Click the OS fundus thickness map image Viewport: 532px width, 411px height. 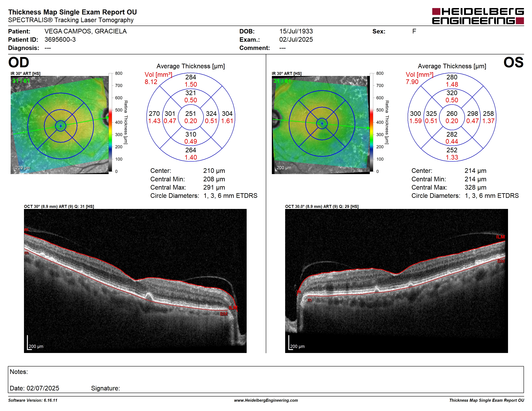point(321,125)
